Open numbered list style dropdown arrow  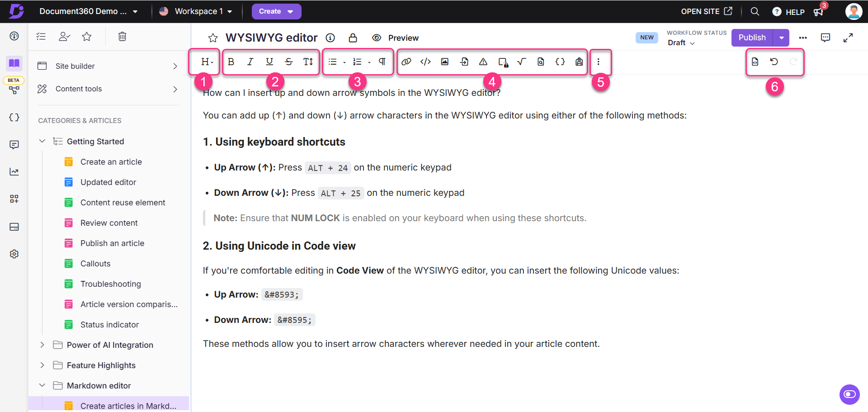coord(369,62)
